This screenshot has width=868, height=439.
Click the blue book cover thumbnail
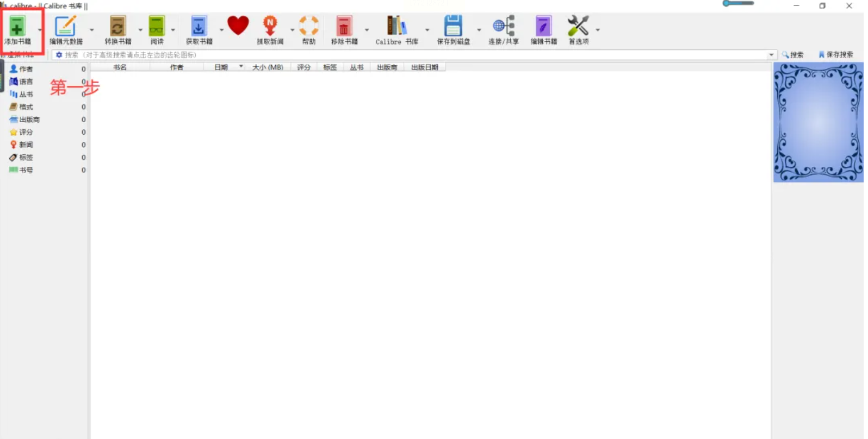(819, 122)
